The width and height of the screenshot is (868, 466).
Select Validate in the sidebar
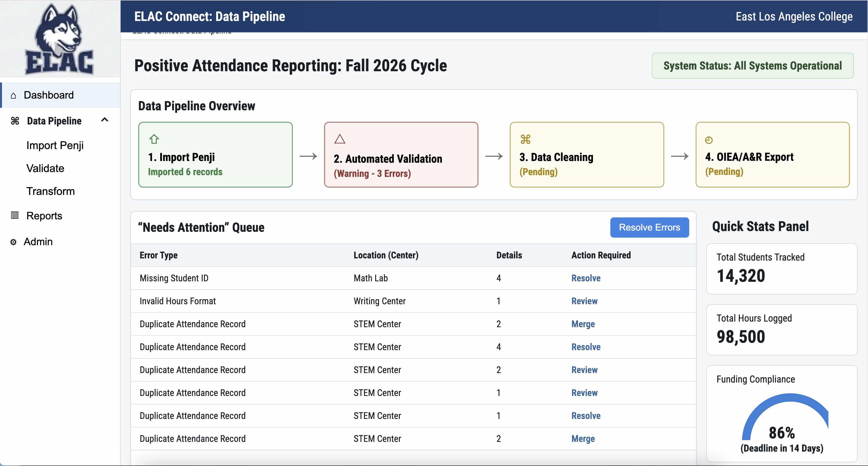point(45,168)
